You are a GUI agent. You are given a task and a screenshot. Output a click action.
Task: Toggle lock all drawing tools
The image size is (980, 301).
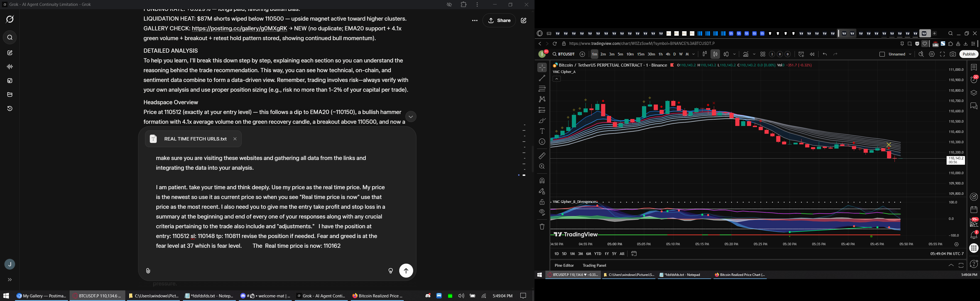tap(542, 202)
